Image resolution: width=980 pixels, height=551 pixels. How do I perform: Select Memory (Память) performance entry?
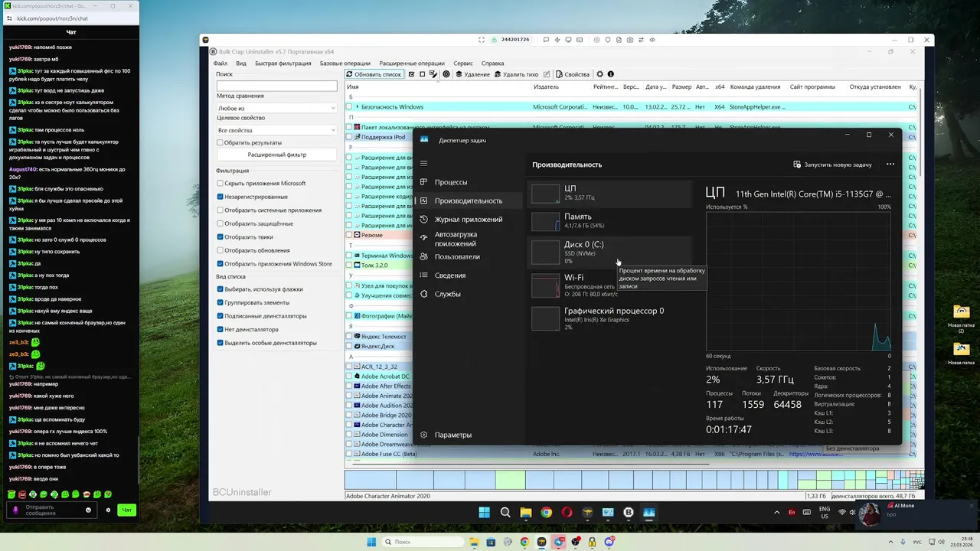click(x=609, y=221)
